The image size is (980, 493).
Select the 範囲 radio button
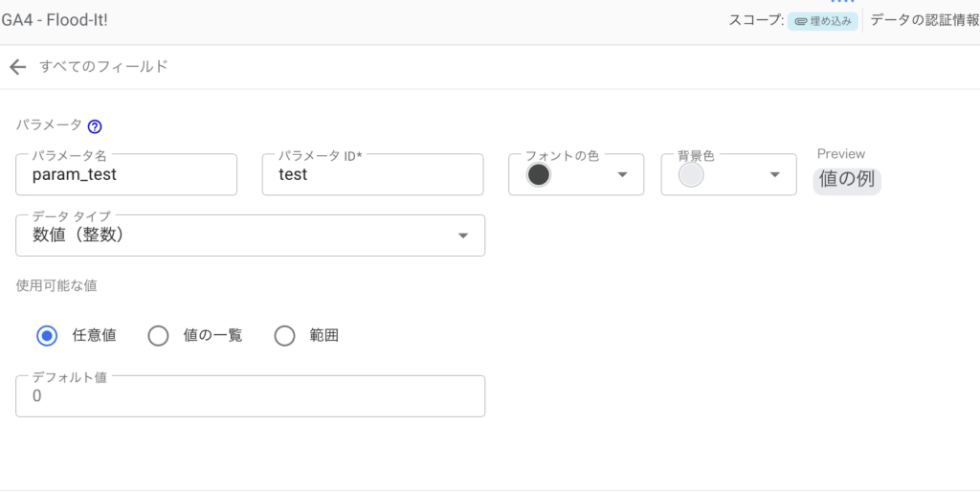[x=284, y=336]
